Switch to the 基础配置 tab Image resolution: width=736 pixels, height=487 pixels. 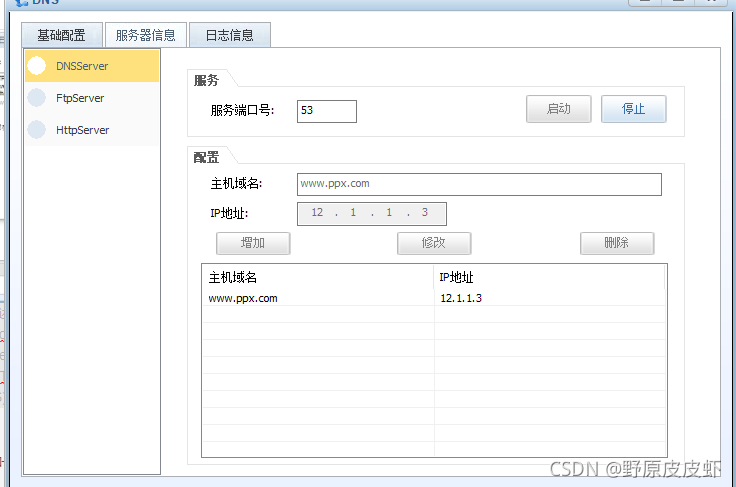coord(61,35)
